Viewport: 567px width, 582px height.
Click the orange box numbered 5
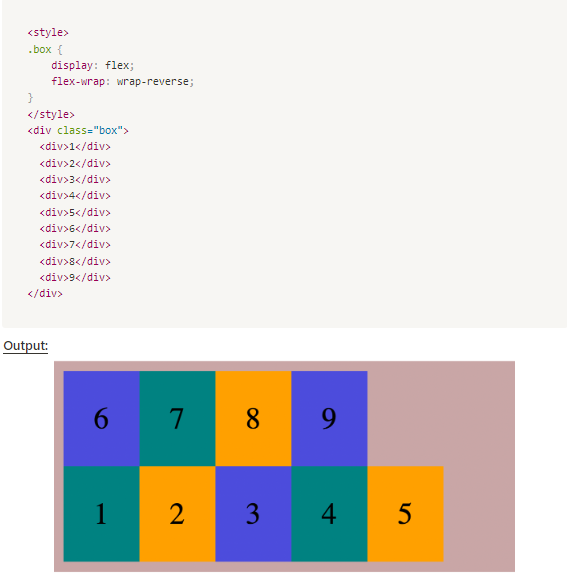406,514
